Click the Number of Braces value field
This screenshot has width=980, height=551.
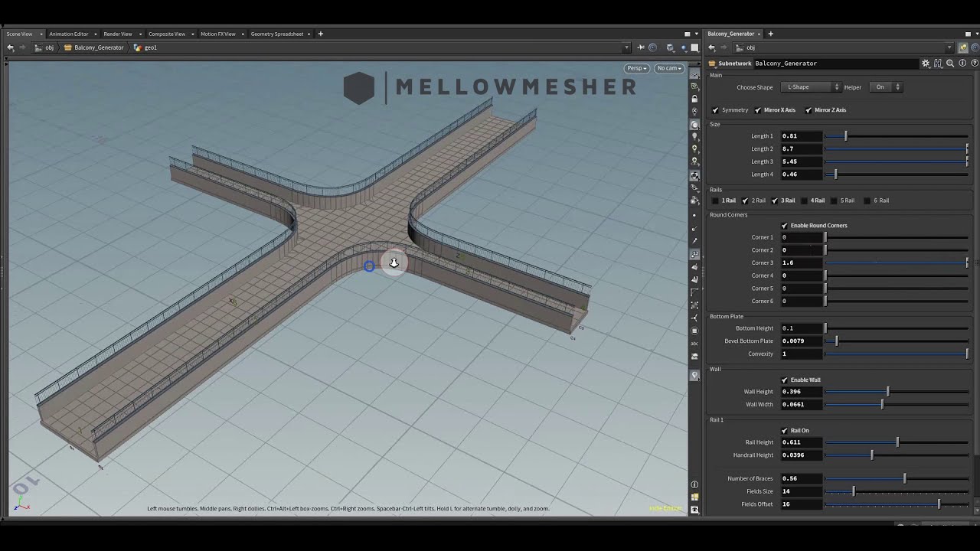[801, 478]
